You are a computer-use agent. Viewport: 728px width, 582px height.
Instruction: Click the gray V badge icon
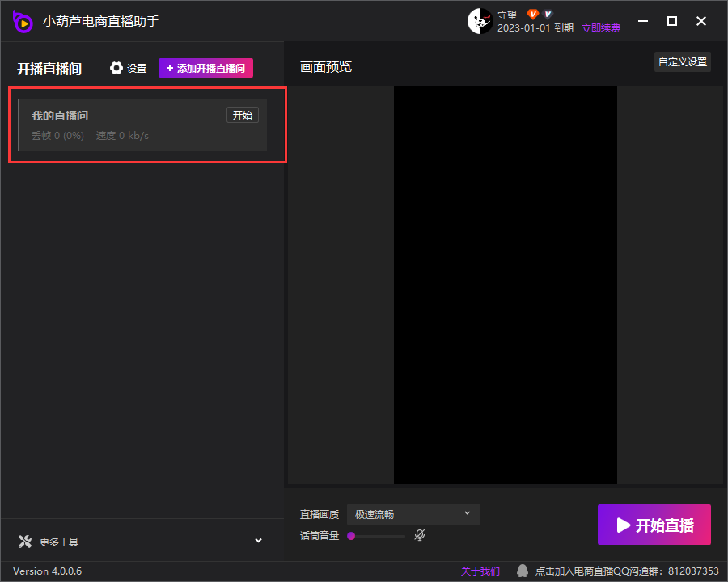click(x=548, y=15)
